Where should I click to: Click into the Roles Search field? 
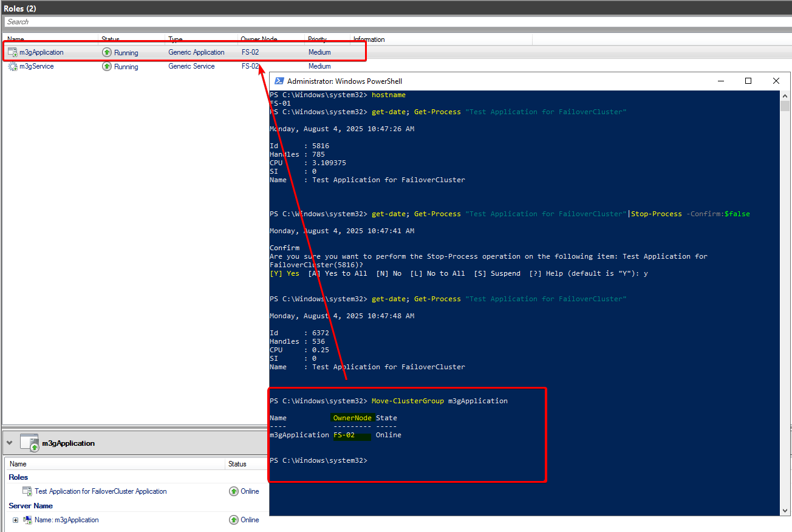[x=398, y=22]
